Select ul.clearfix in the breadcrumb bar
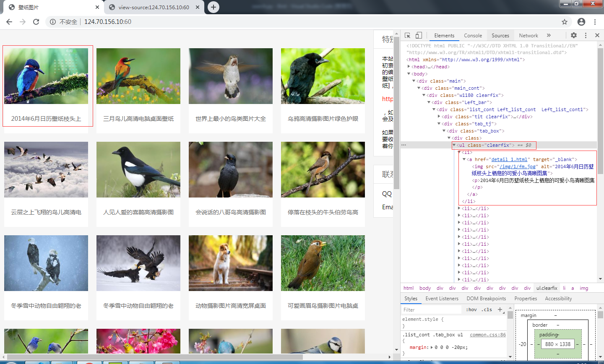Viewport: 604px width, 364px height. pos(547,288)
